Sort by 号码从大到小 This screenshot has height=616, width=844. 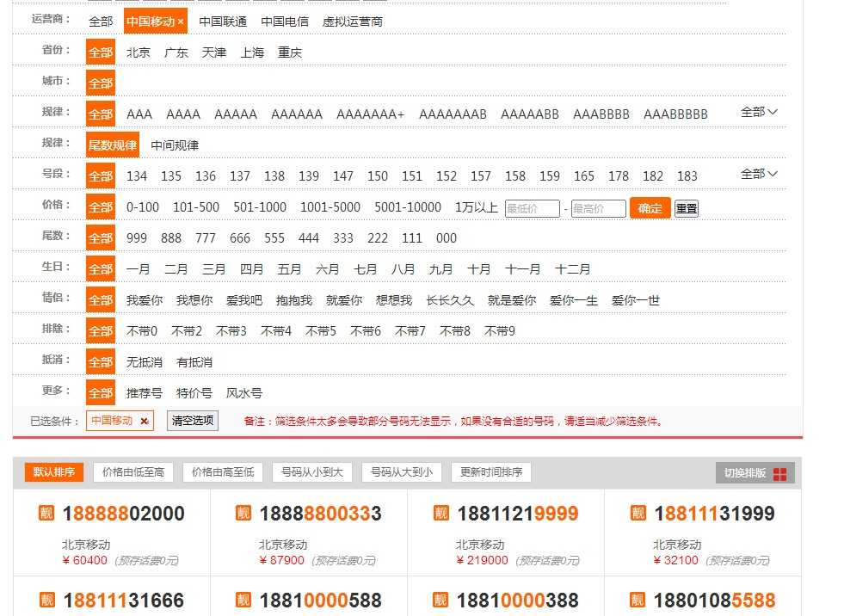coord(402,472)
